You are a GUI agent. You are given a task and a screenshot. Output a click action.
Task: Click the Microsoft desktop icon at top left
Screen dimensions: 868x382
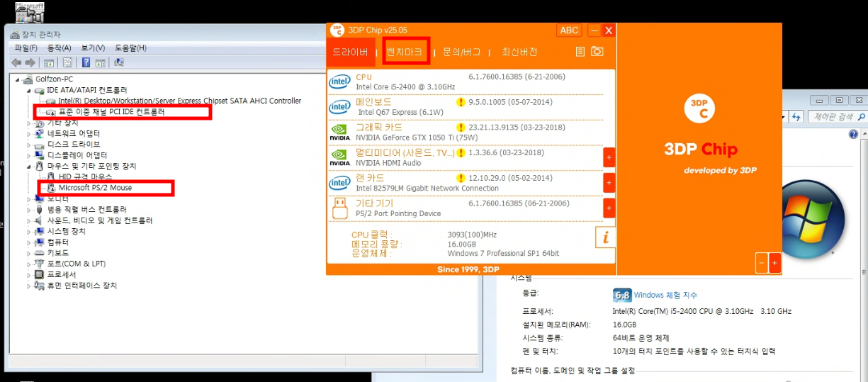click(30, 12)
